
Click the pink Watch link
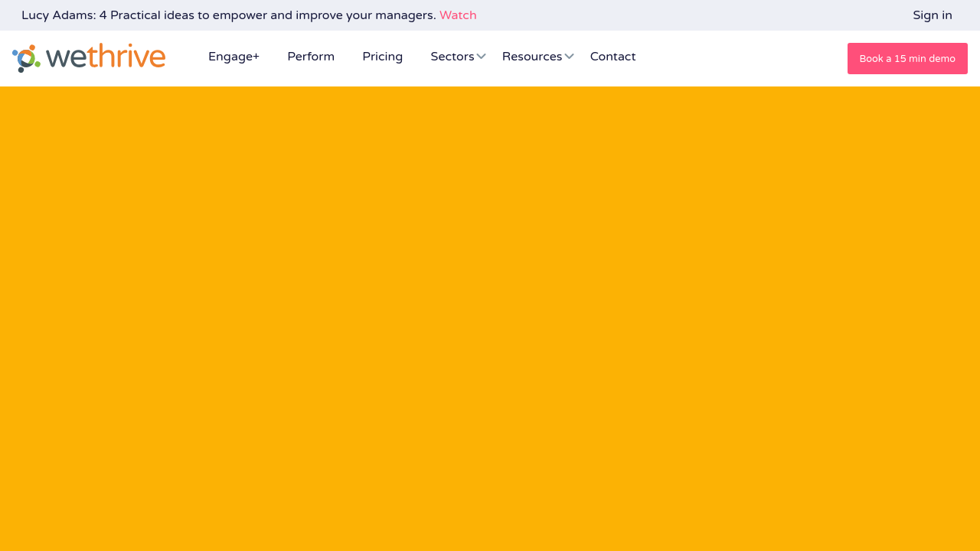458,15
